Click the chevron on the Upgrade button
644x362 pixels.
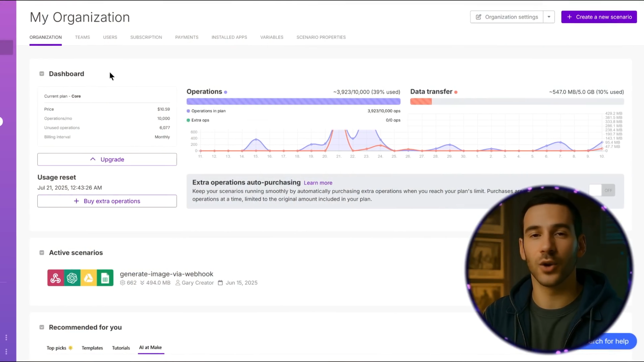coord(93,159)
